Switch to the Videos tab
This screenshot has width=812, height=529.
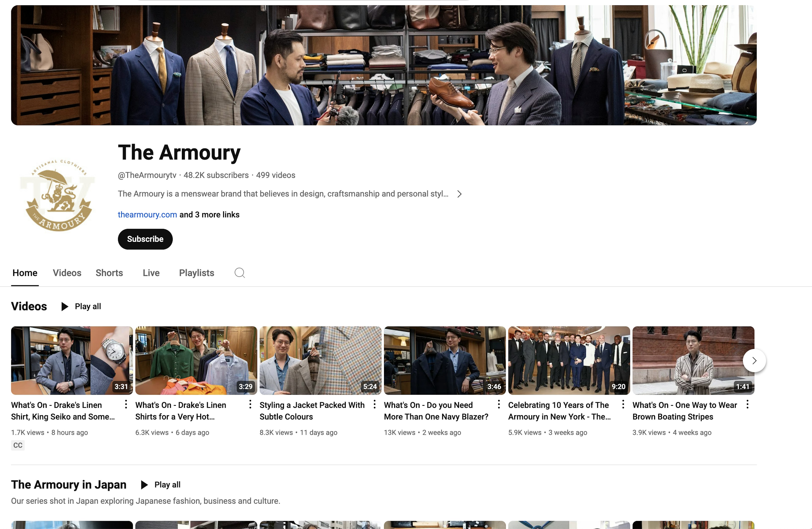[x=67, y=273]
